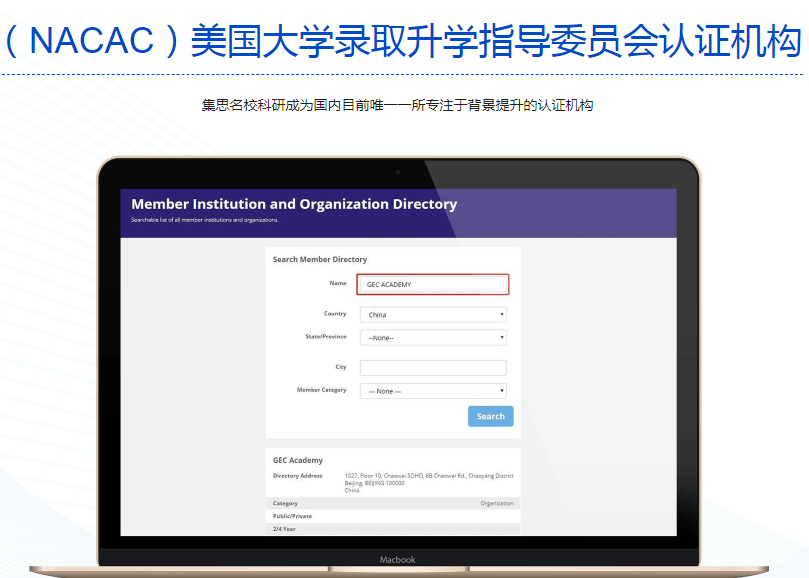Click the Macbook label below the screen
809x578 pixels.
coord(397,559)
